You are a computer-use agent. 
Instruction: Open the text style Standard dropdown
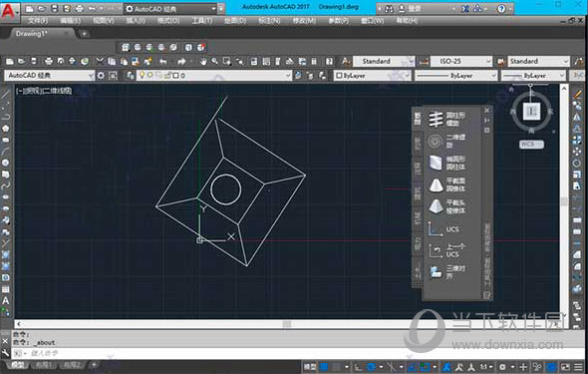384,61
